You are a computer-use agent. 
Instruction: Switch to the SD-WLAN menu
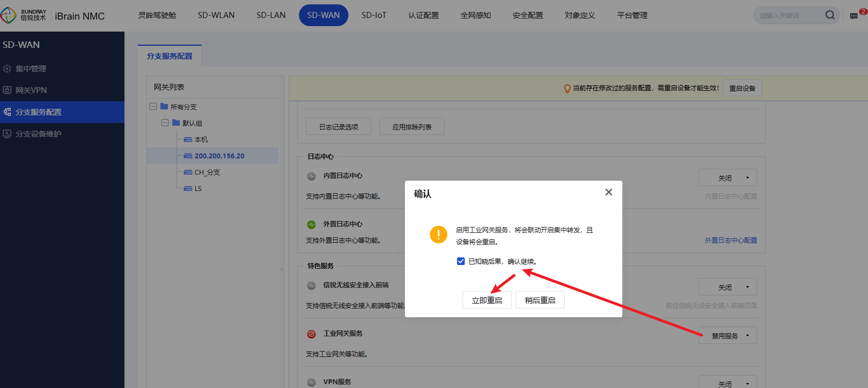[216, 15]
